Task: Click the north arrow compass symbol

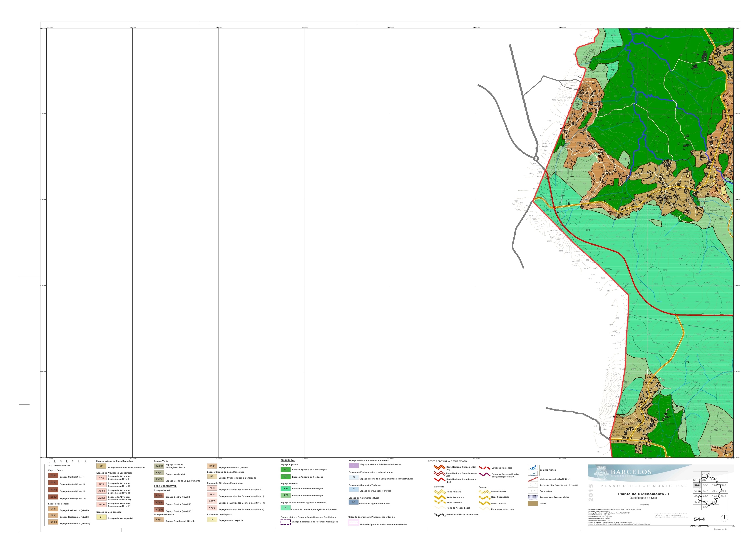Action: point(724,518)
